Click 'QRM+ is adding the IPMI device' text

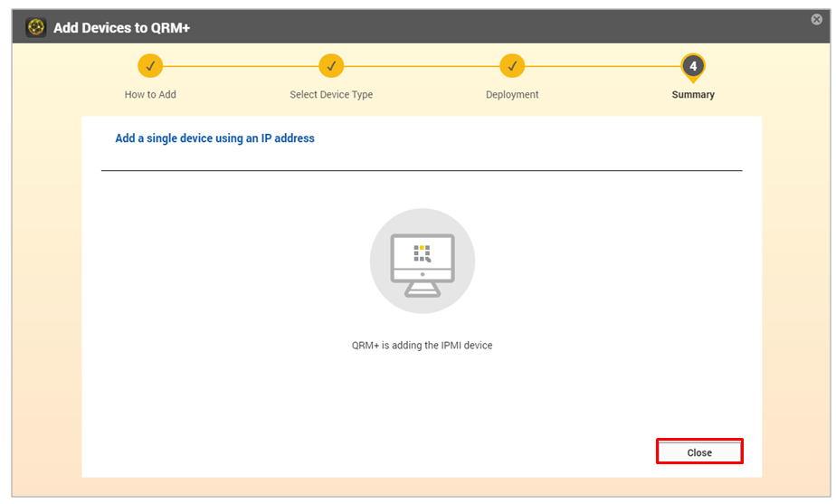(x=422, y=345)
